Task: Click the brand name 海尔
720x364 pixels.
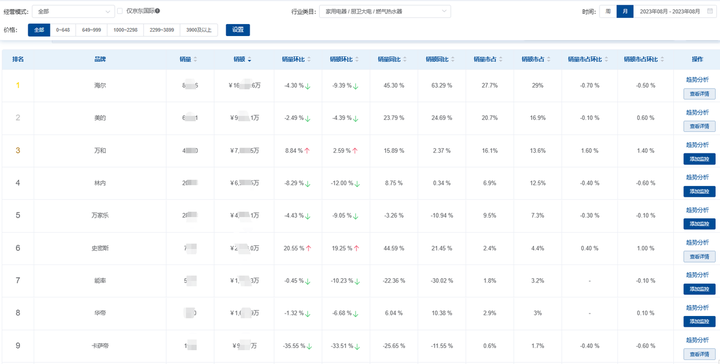Action: [100, 85]
